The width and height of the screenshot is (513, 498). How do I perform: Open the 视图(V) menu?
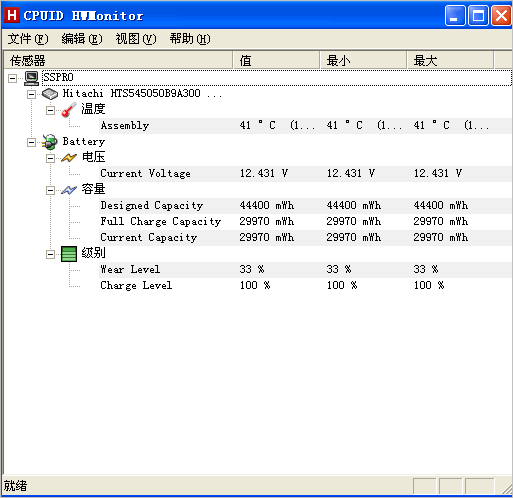(136, 39)
